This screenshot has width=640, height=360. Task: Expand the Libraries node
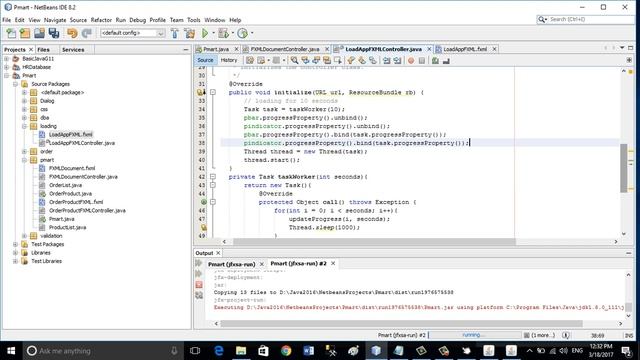[x=16, y=253]
